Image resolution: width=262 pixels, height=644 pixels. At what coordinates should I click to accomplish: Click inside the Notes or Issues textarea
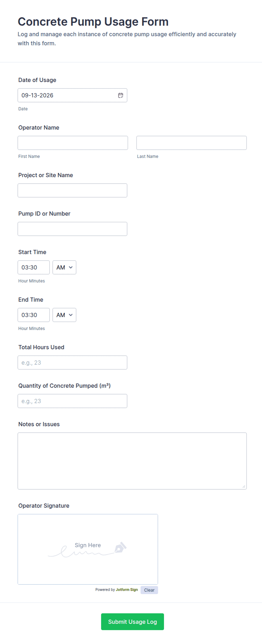[132, 461]
